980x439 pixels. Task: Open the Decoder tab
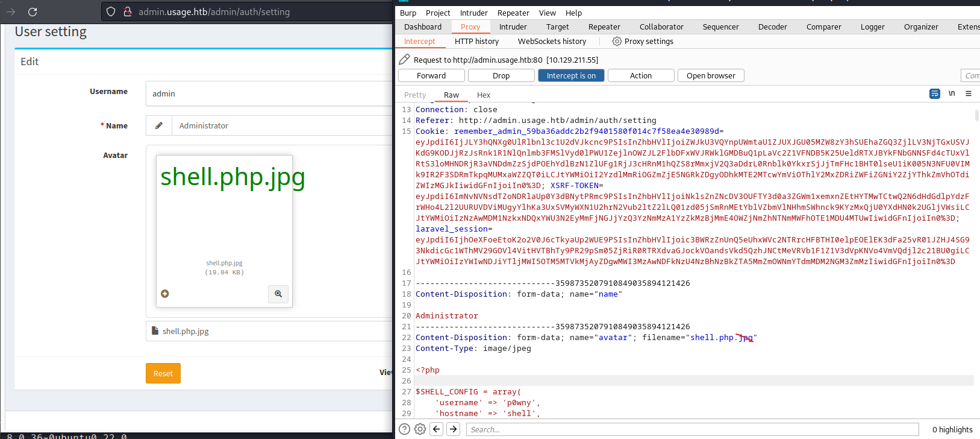pos(773,27)
